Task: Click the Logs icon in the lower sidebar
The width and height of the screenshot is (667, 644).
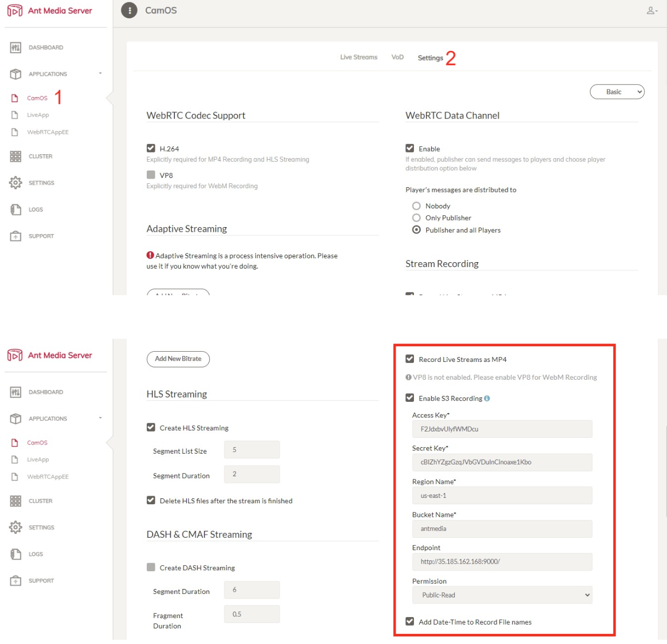Action: tap(16, 554)
